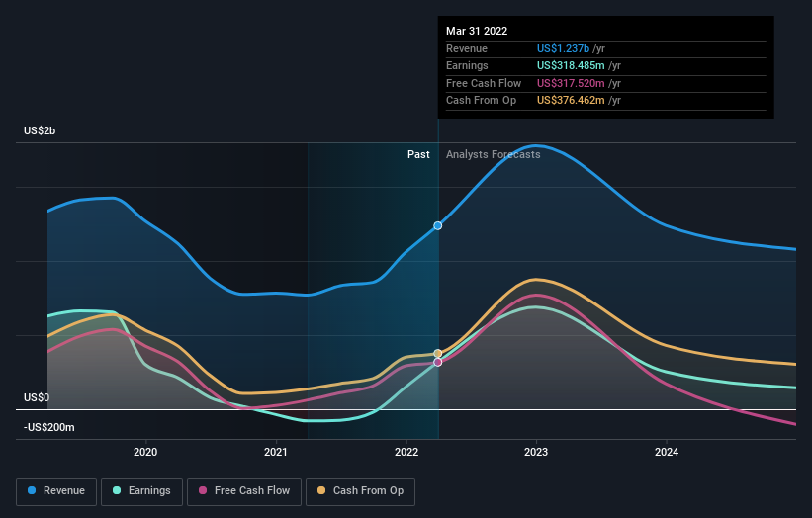Click the Earnings row label in tooltip

pyautogui.click(x=467, y=65)
